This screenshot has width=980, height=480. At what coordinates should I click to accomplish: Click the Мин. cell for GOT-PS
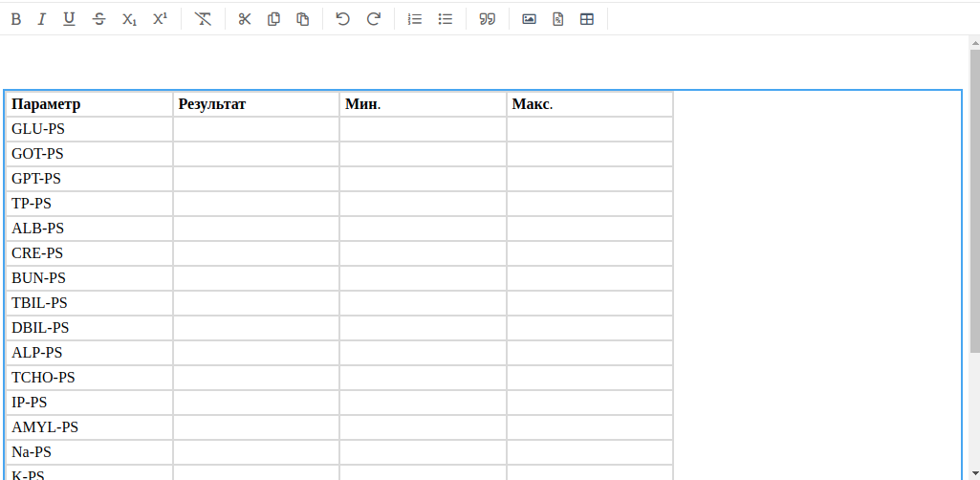[424, 154]
